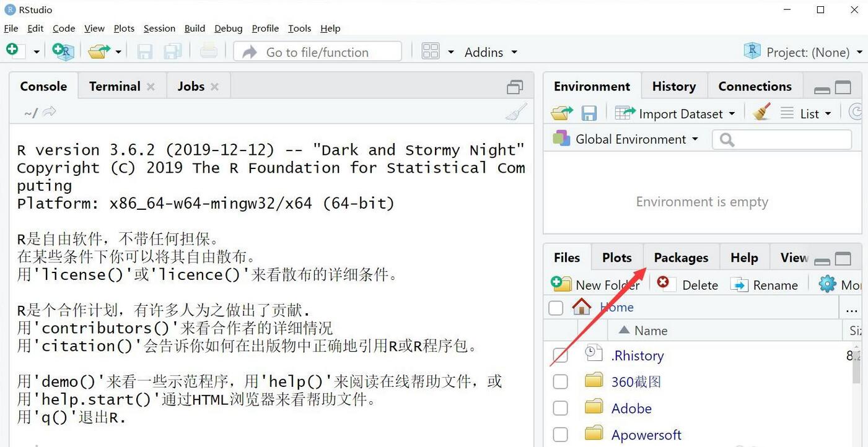Minimize the Files pane
The image size is (868, 447).
(822, 261)
